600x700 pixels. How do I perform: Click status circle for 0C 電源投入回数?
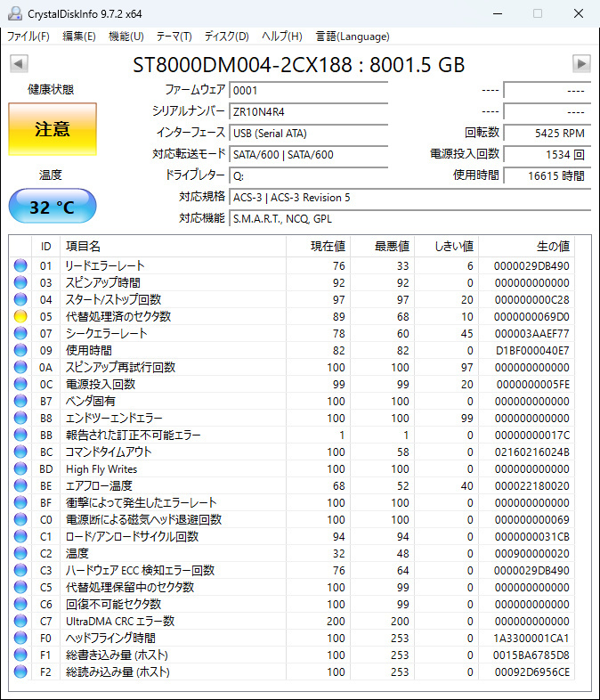(x=20, y=385)
